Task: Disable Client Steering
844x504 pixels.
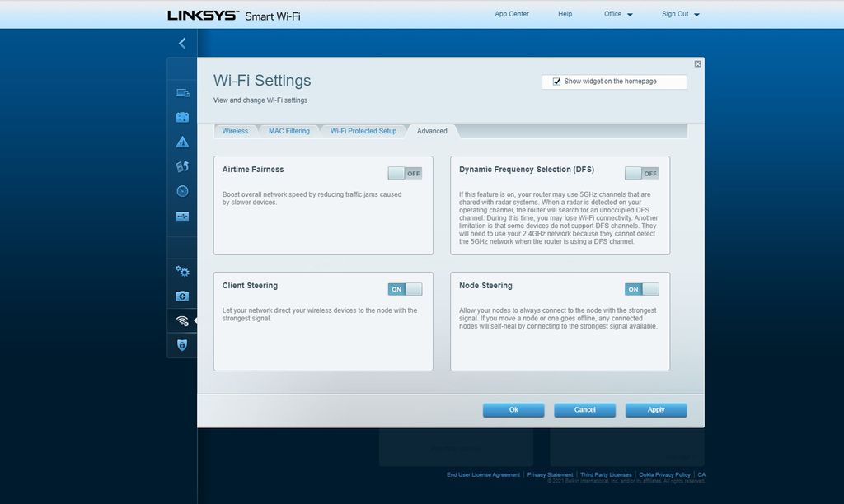Action: [403, 289]
